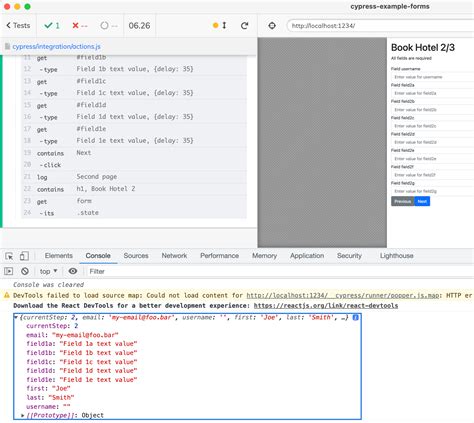The image size is (474, 423).
Task: Switch to the Security tab
Action: pyautogui.click(x=349, y=256)
